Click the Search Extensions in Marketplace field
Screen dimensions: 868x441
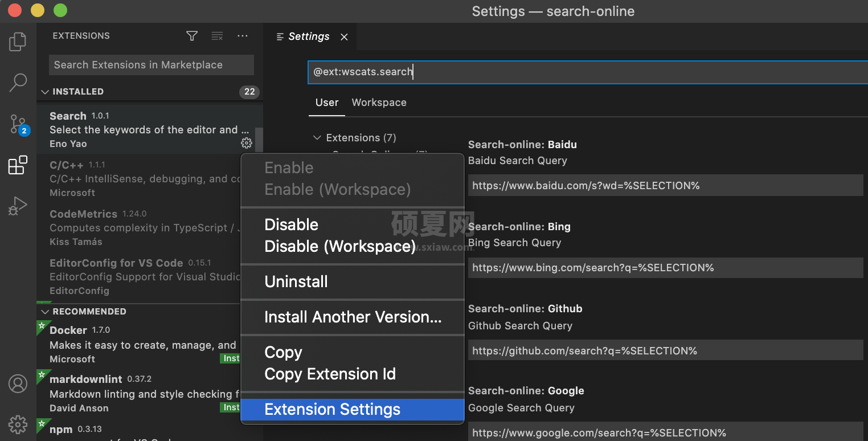[x=151, y=65]
